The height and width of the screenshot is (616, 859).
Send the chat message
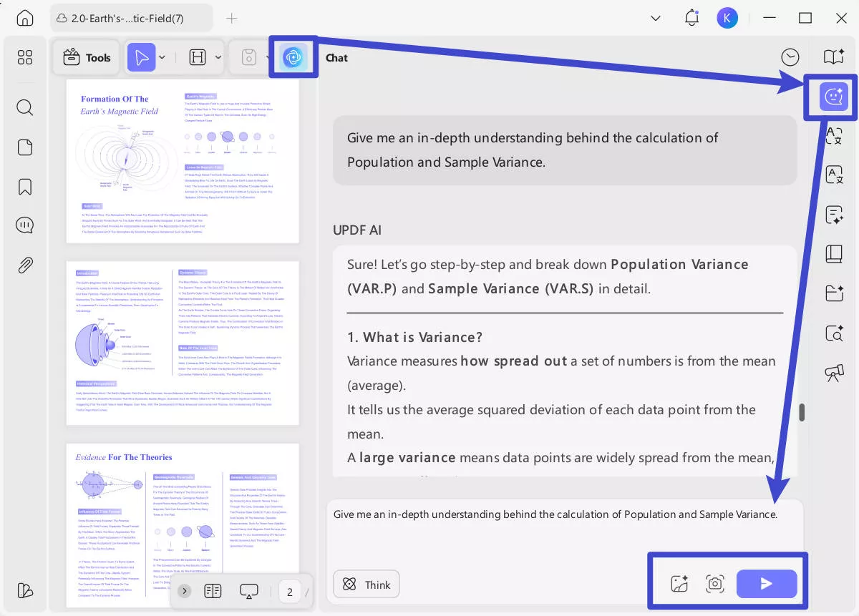766,584
